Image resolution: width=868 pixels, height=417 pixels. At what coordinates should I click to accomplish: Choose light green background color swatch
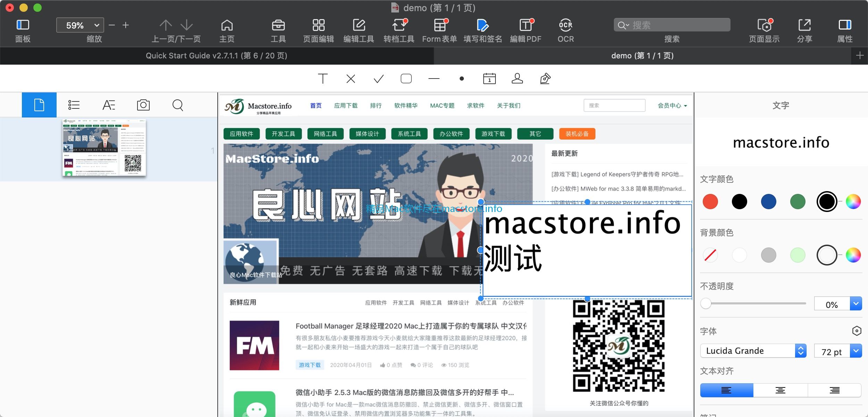[x=798, y=255]
